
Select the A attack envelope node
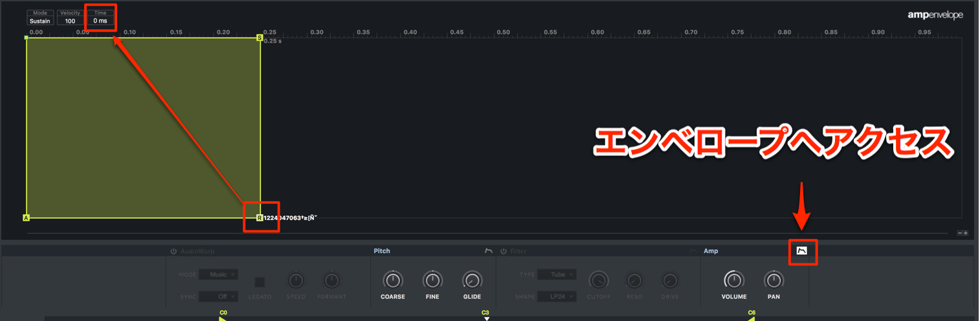click(x=26, y=218)
